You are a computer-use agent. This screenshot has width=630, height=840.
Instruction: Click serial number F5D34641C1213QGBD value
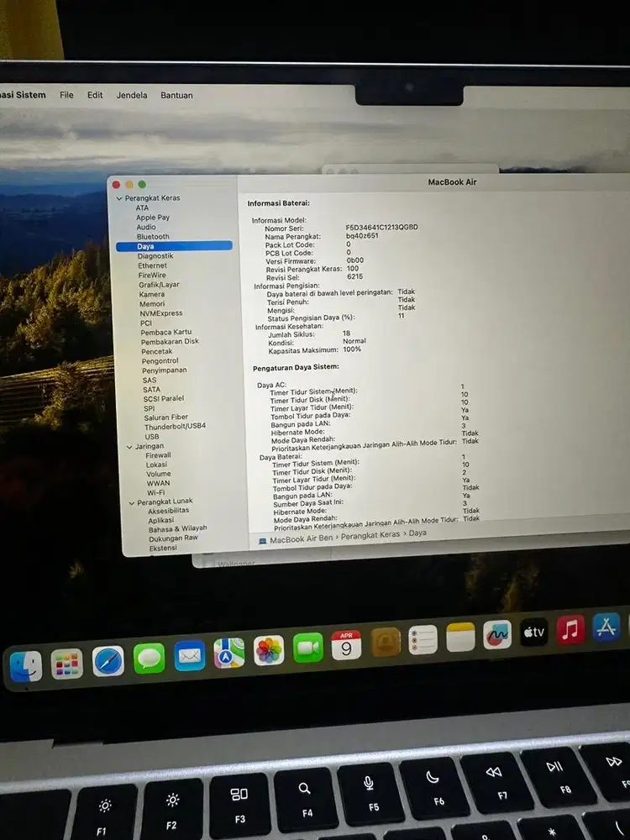[x=381, y=227]
